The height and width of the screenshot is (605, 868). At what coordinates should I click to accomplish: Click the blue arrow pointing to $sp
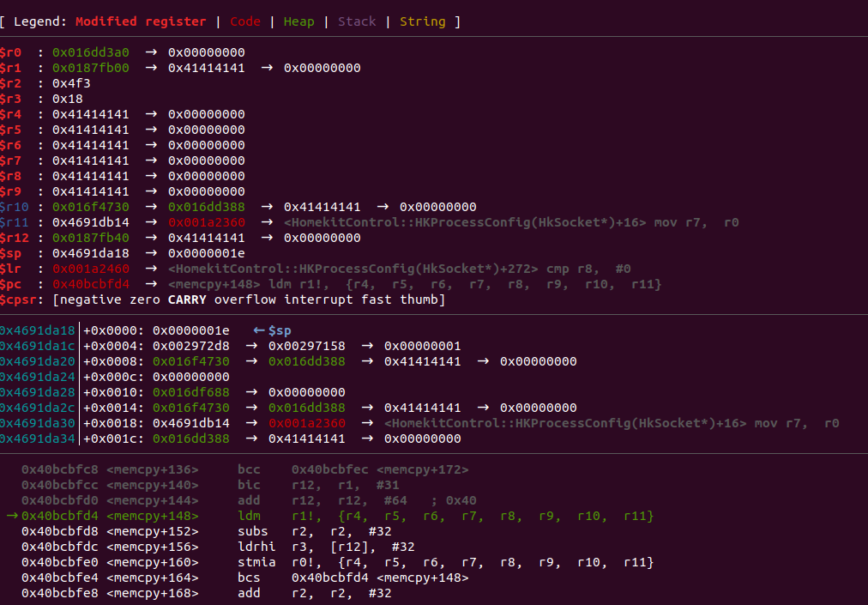258,330
